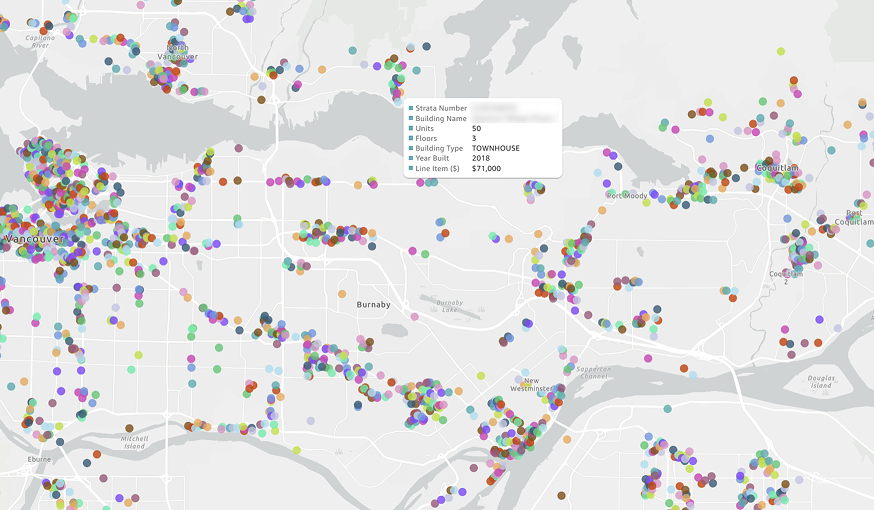
Task: Click the Floors label in the tooltip
Action: pyautogui.click(x=427, y=138)
